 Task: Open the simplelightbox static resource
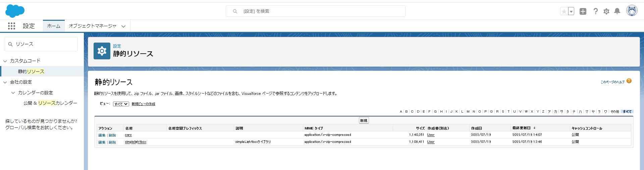click(x=136, y=142)
